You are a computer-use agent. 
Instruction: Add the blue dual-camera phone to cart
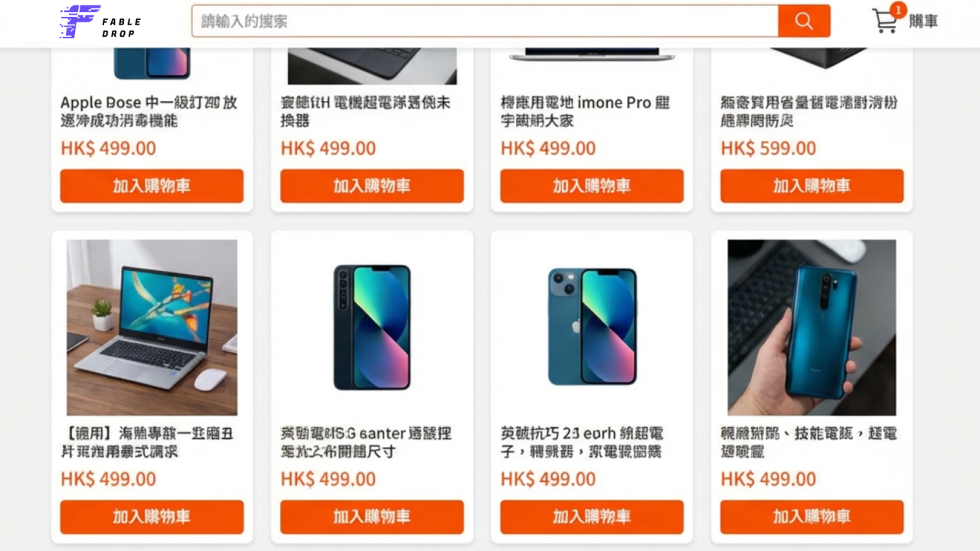592,517
